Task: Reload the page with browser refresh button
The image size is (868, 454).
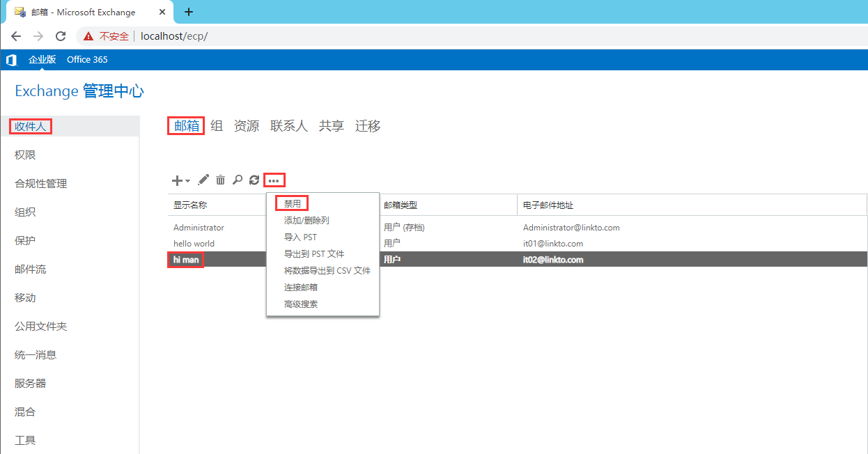Action: point(61,36)
